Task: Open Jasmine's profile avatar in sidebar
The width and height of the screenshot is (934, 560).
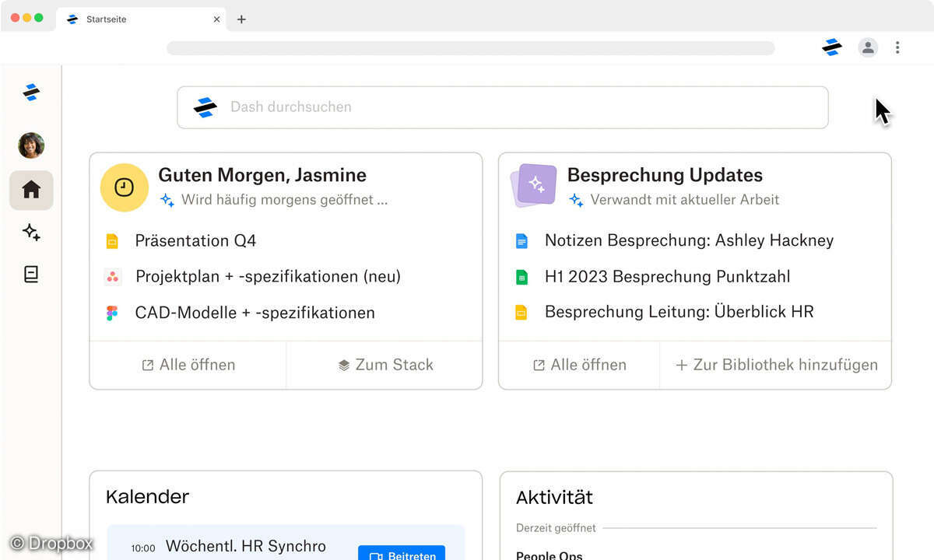Action: 31,145
